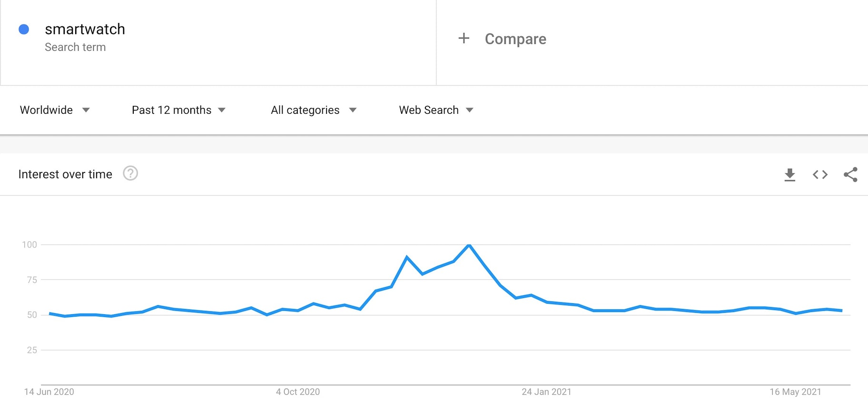Click the Search term subtitle text

click(x=75, y=47)
